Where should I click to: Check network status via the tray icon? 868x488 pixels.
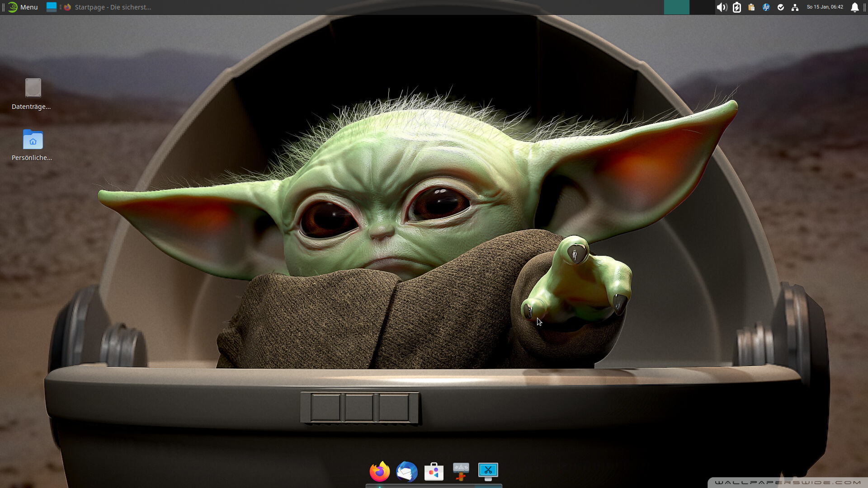pos(795,7)
